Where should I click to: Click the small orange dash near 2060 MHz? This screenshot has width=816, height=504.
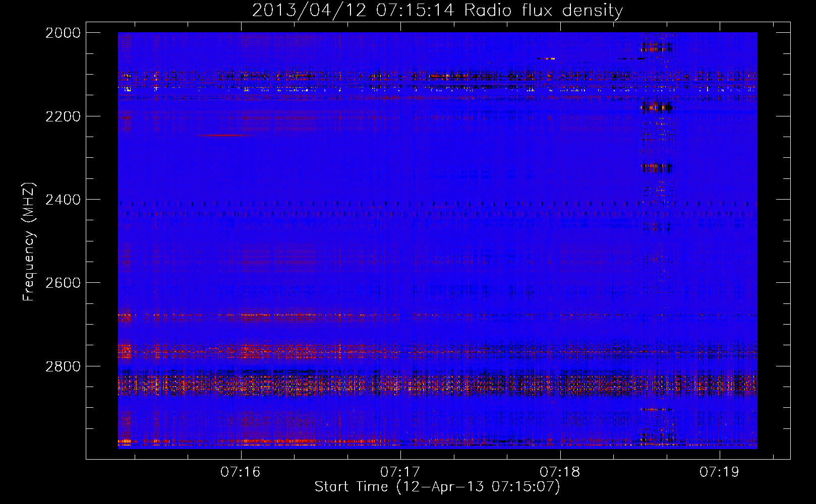point(546,58)
